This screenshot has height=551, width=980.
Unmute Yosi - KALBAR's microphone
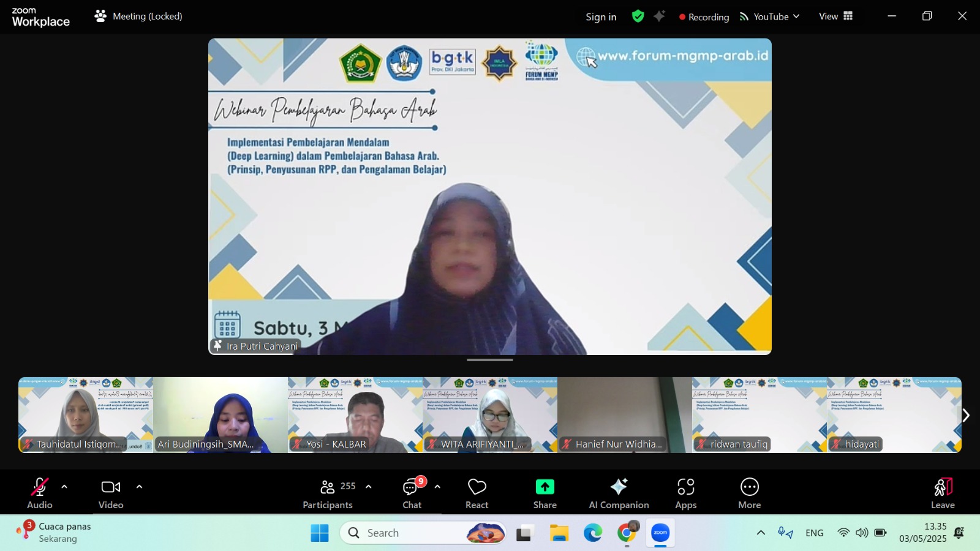pos(296,444)
